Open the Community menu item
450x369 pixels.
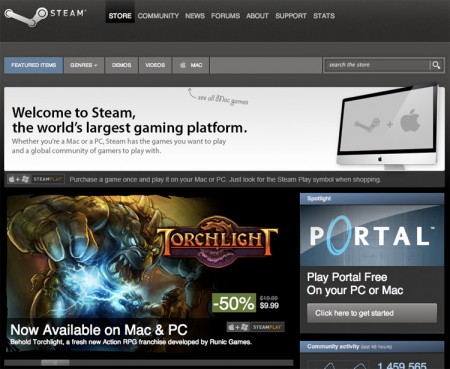(x=158, y=16)
